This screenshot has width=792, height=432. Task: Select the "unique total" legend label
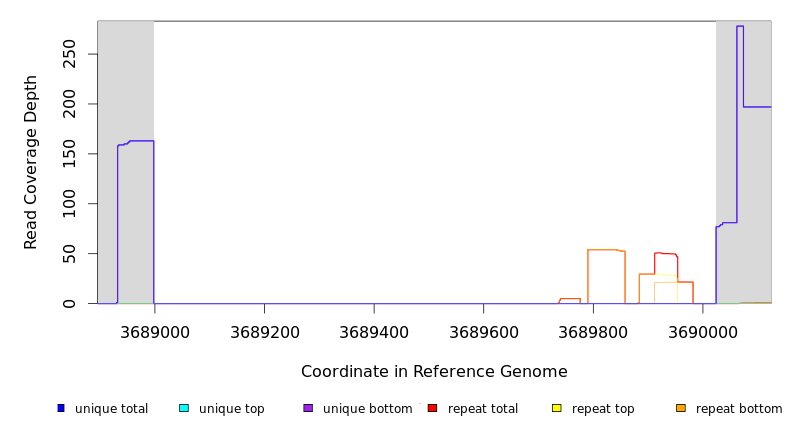pyautogui.click(x=111, y=409)
